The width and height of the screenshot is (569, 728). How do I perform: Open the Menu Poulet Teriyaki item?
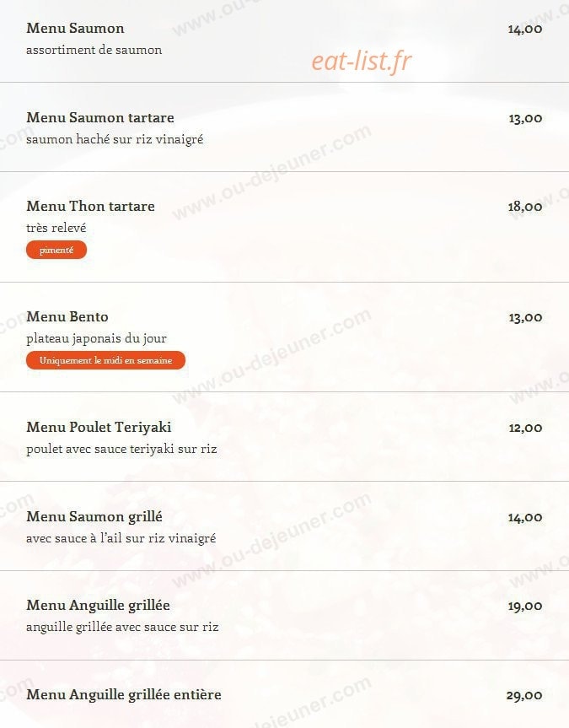coord(99,427)
